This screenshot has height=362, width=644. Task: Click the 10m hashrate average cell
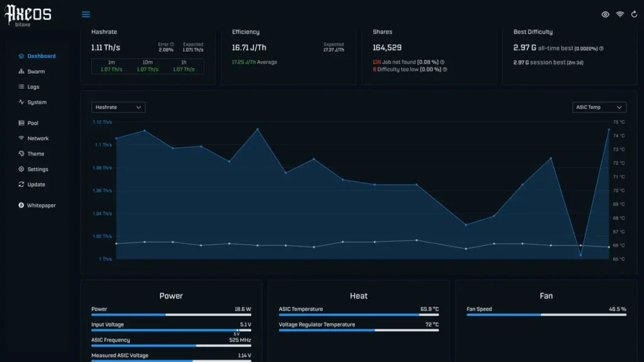pyautogui.click(x=147, y=65)
